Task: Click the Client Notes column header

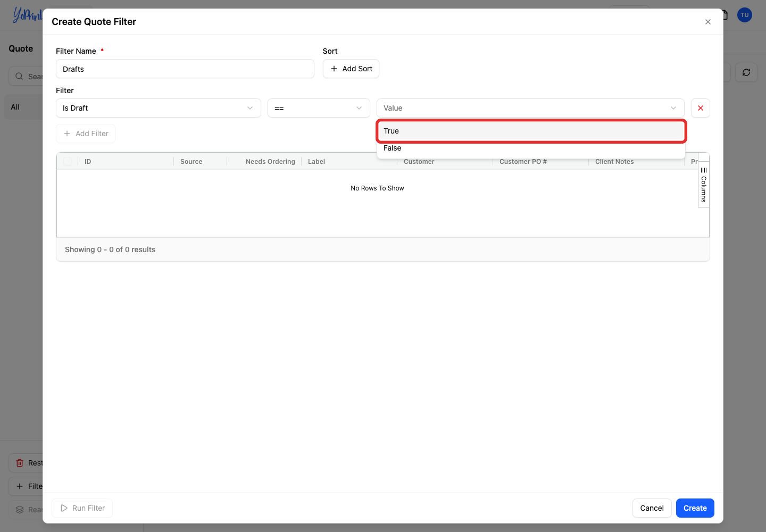Action: [614, 162]
